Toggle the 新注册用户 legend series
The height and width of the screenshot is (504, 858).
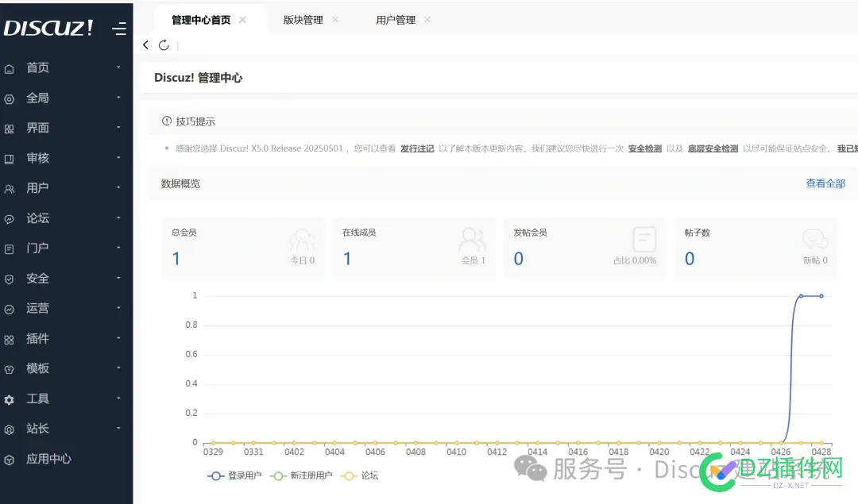coord(301,475)
